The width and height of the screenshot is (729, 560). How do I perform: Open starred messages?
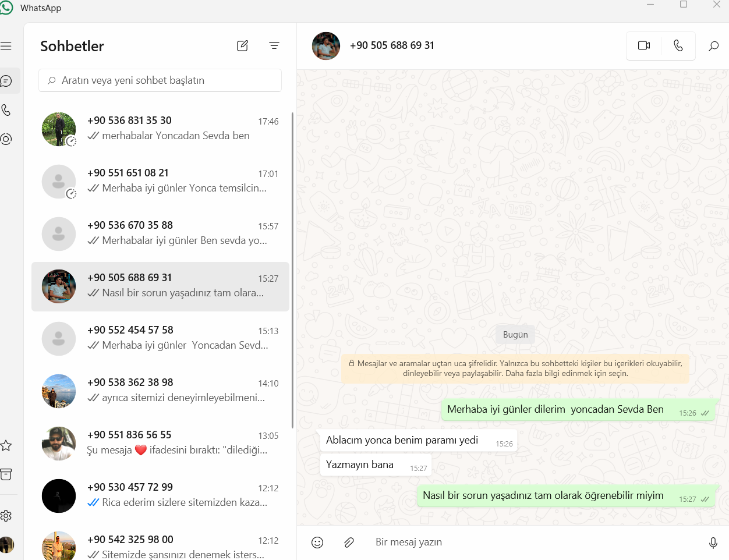pos(6,445)
